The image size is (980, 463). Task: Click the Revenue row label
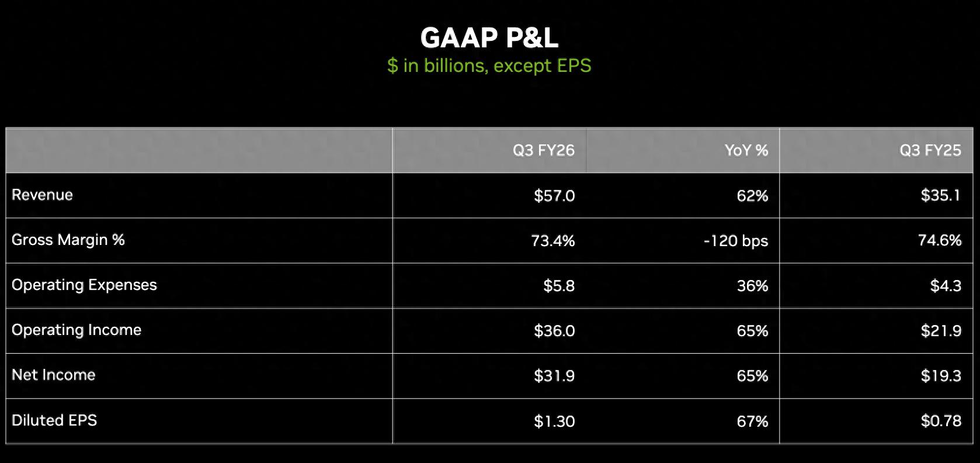pos(42,195)
